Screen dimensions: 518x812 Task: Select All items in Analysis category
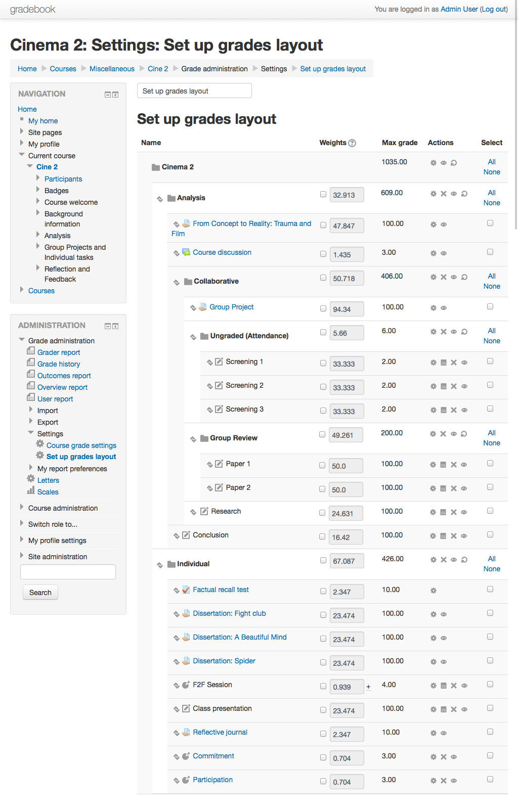click(x=492, y=193)
